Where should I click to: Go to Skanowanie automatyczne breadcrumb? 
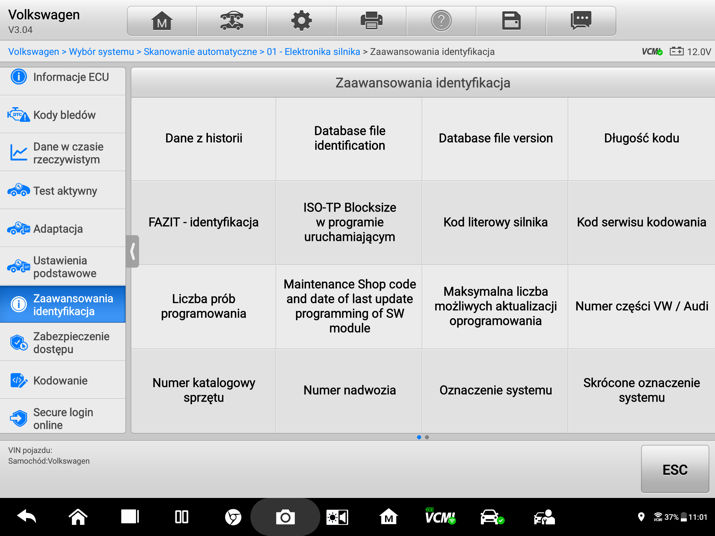coord(200,52)
